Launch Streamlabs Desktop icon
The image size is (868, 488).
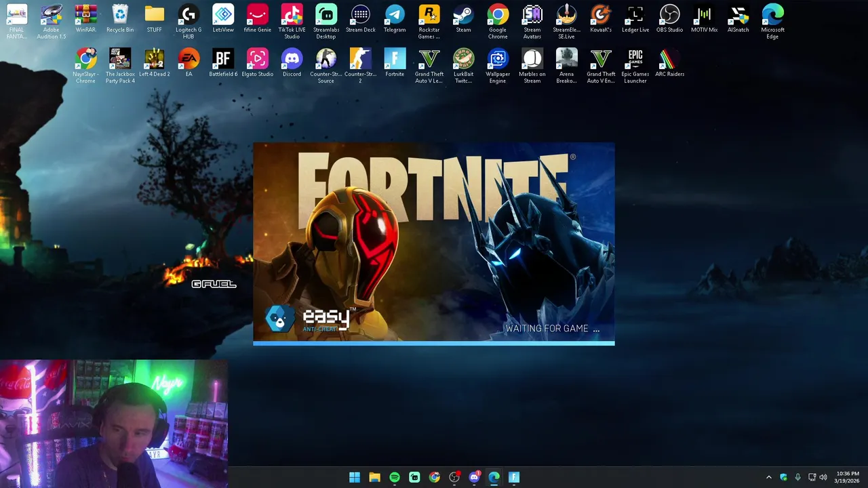(x=326, y=22)
